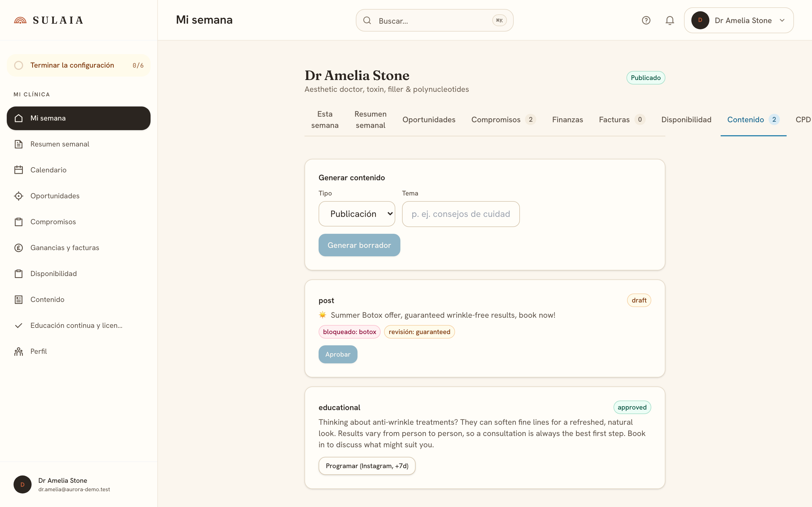Click the Perfil people icon

(x=18, y=352)
